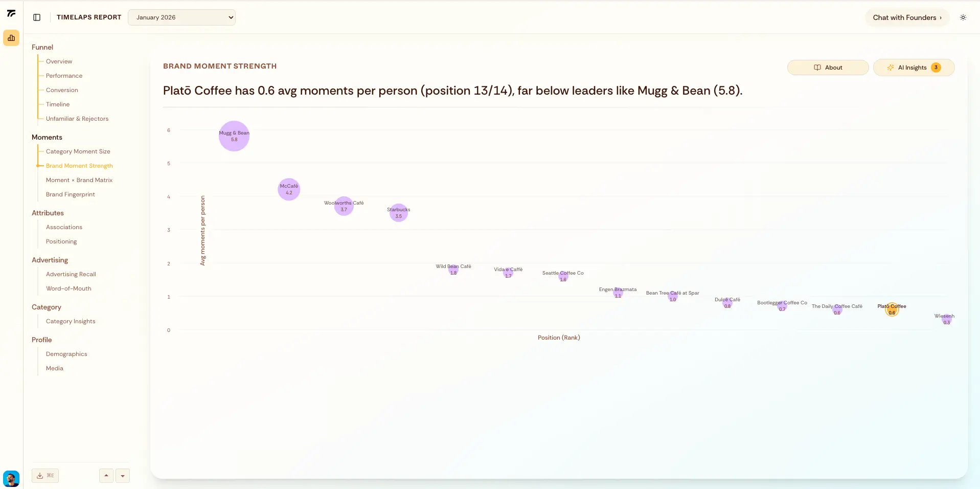Open Positioning page
Viewport: 980px width, 489px height.
61,241
